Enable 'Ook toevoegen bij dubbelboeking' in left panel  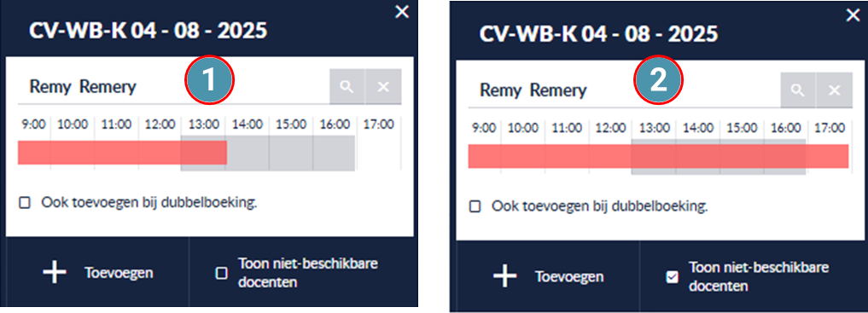click(x=25, y=203)
